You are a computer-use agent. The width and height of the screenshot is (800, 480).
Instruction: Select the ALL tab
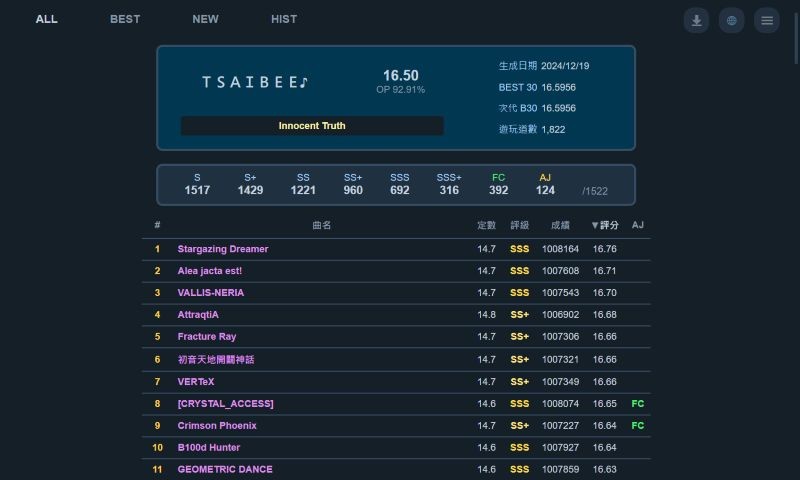(x=47, y=19)
